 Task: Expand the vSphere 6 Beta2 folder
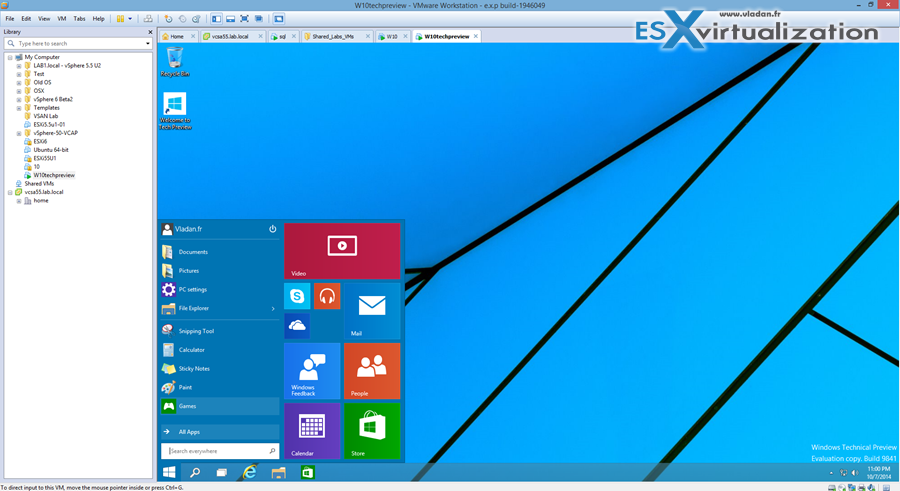tap(19, 99)
